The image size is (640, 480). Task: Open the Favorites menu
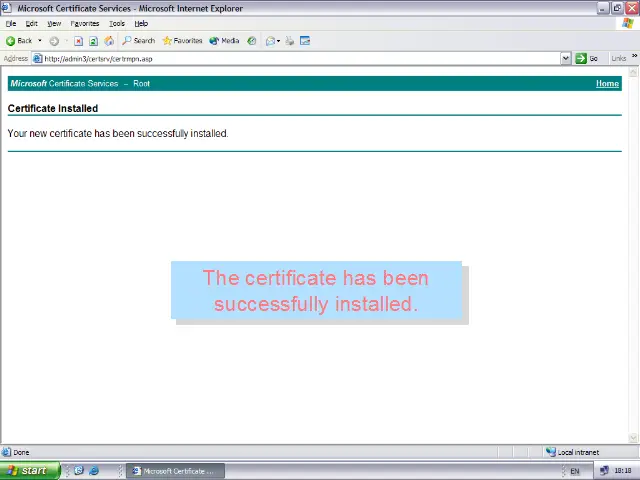85,24
